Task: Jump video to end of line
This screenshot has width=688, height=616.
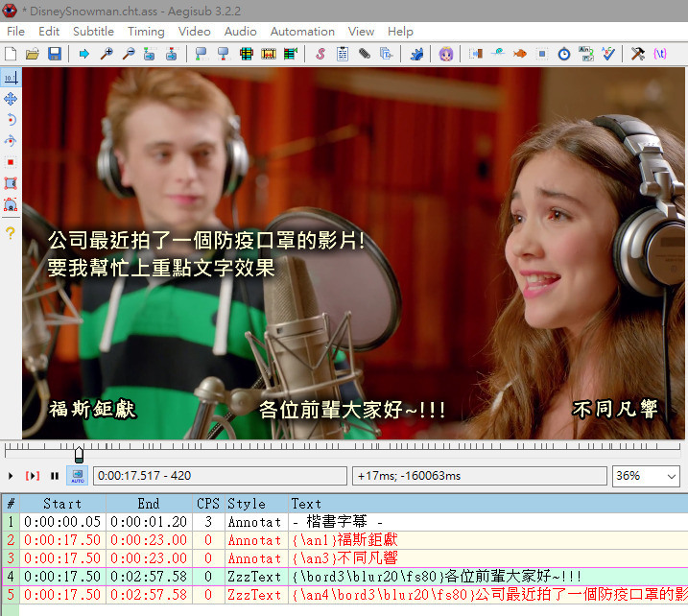Action: click(x=172, y=54)
